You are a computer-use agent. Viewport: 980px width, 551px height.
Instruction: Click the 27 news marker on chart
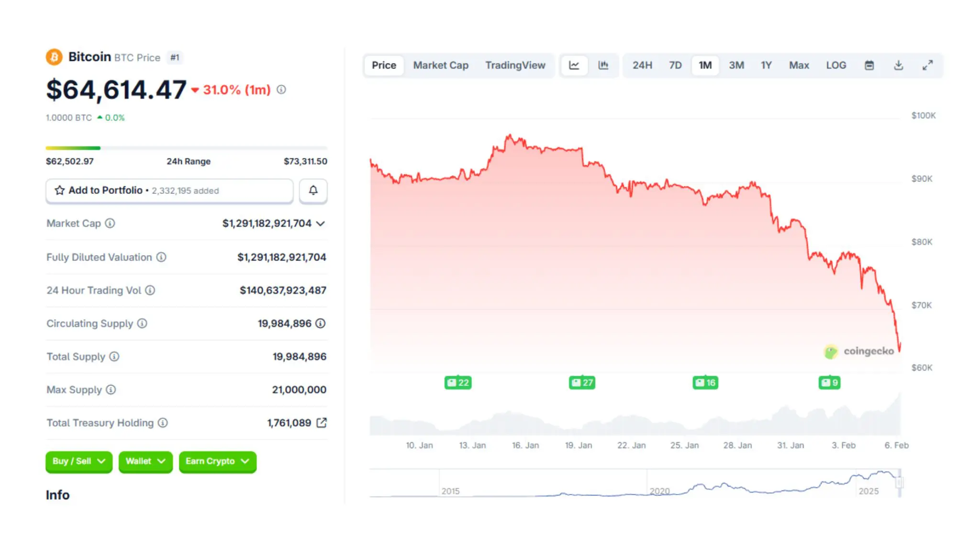(582, 382)
